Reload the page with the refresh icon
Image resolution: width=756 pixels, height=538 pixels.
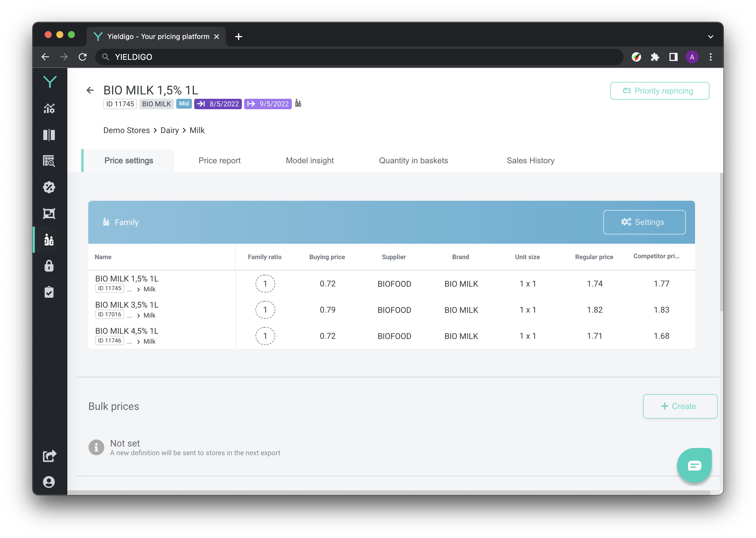click(82, 57)
